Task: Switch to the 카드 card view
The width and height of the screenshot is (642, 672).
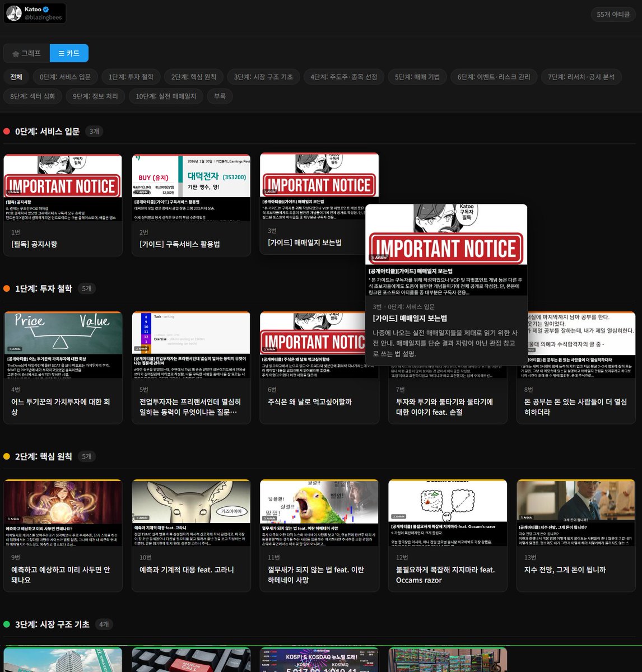Action: click(69, 53)
